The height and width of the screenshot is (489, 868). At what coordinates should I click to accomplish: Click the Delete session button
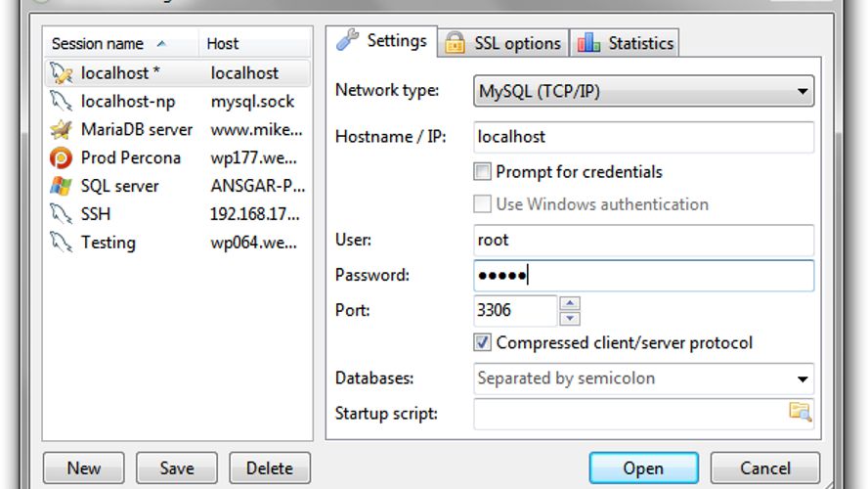coord(270,467)
